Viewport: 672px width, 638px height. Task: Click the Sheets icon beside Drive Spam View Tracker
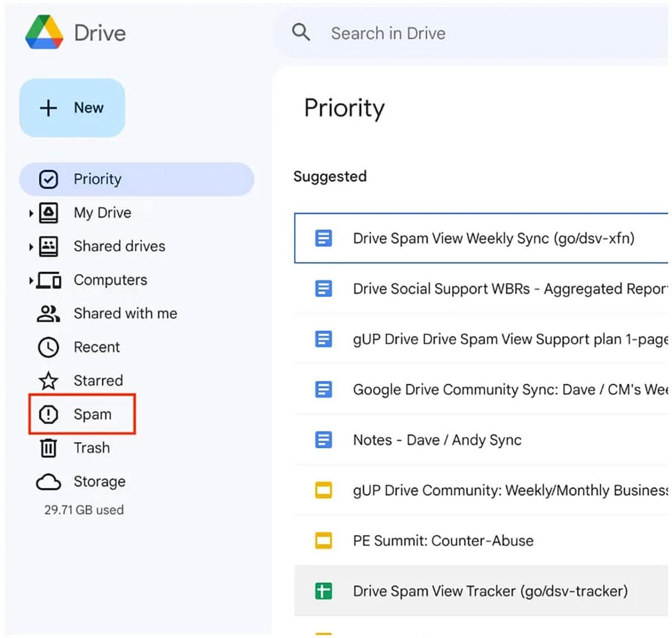click(x=324, y=591)
